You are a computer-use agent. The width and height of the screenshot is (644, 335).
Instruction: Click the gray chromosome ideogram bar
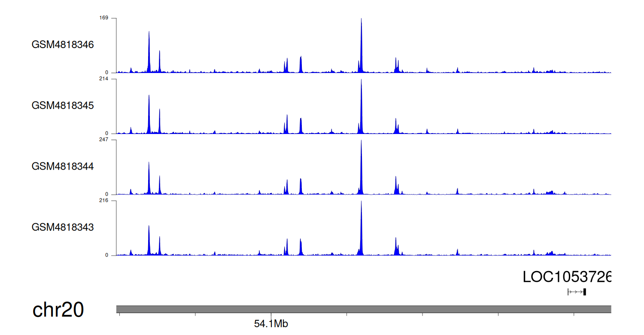click(363, 309)
